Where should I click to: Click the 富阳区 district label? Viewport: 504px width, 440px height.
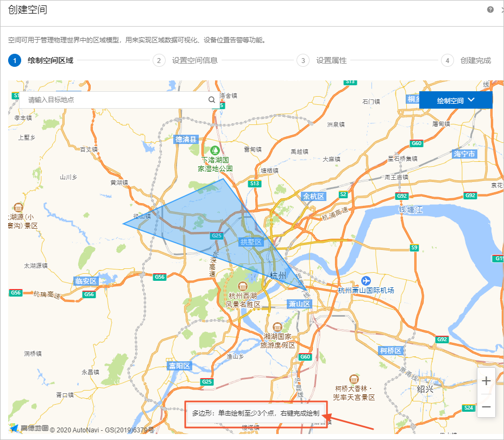pos(179,366)
